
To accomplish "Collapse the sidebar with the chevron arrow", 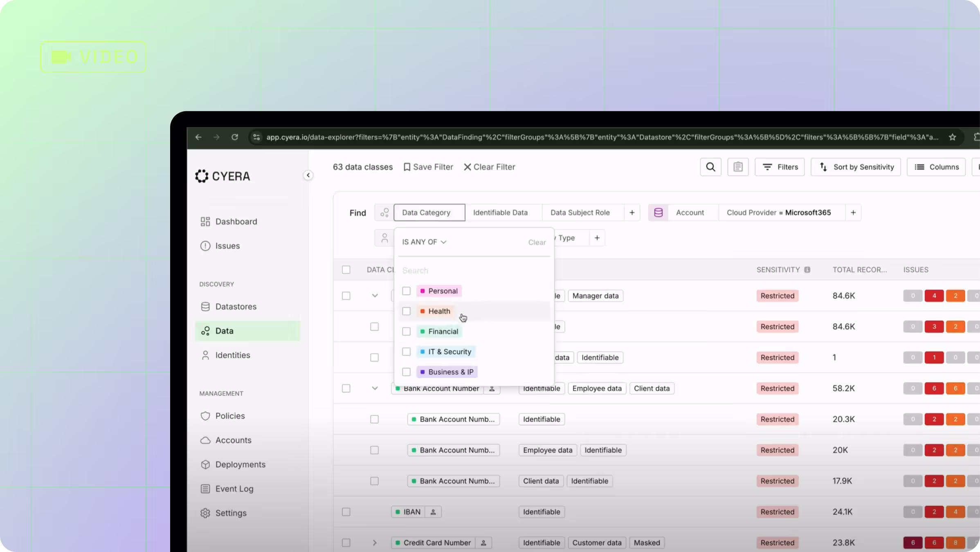I will click(x=308, y=175).
